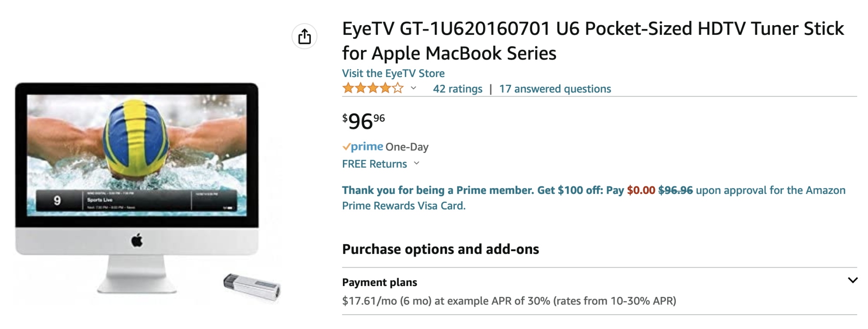This screenshot has width=868, height=329.
Task: Click the $17.61/mo payment plan details
Action: click(509, 301)
